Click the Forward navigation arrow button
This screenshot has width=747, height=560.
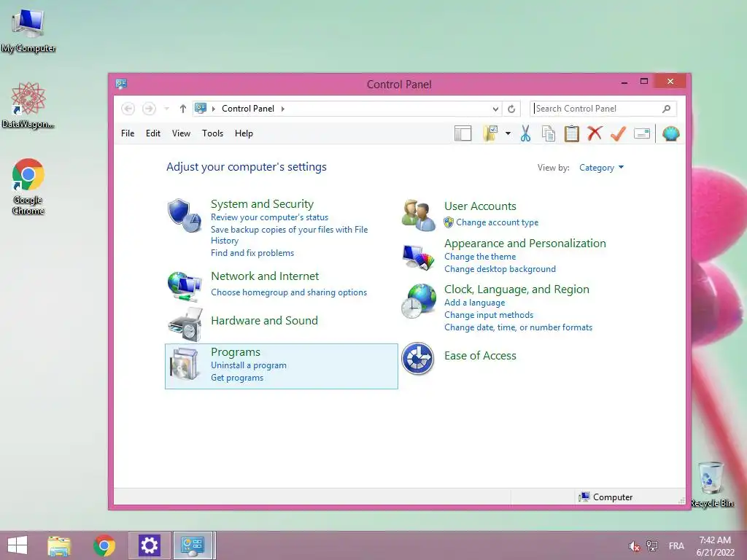point(149,109)
